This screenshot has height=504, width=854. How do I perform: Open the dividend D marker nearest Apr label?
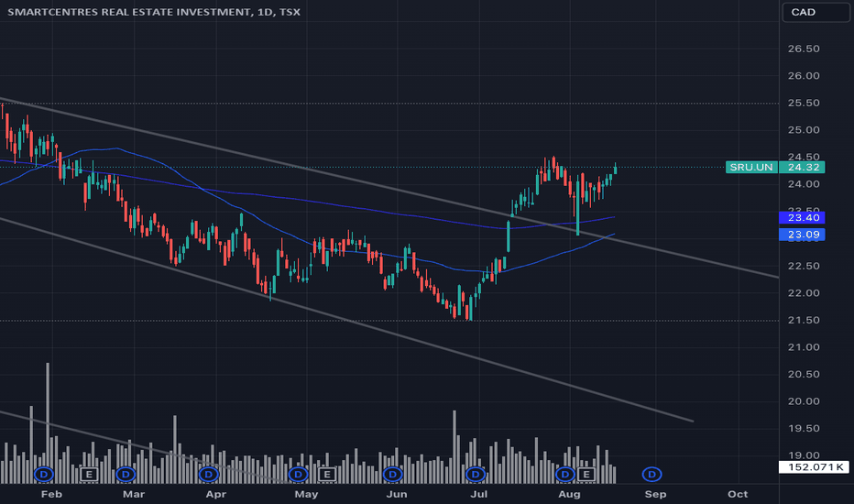tap(208, 475)
